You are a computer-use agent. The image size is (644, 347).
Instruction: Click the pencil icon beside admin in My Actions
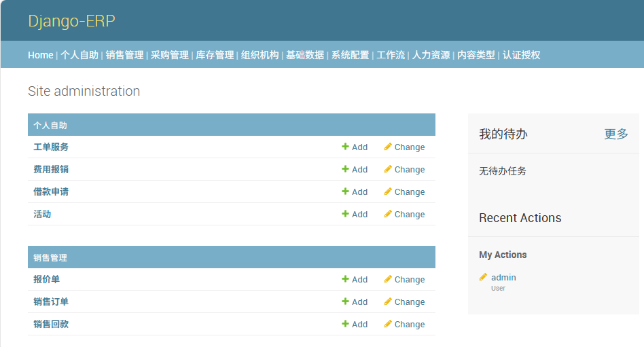(483, 277)
